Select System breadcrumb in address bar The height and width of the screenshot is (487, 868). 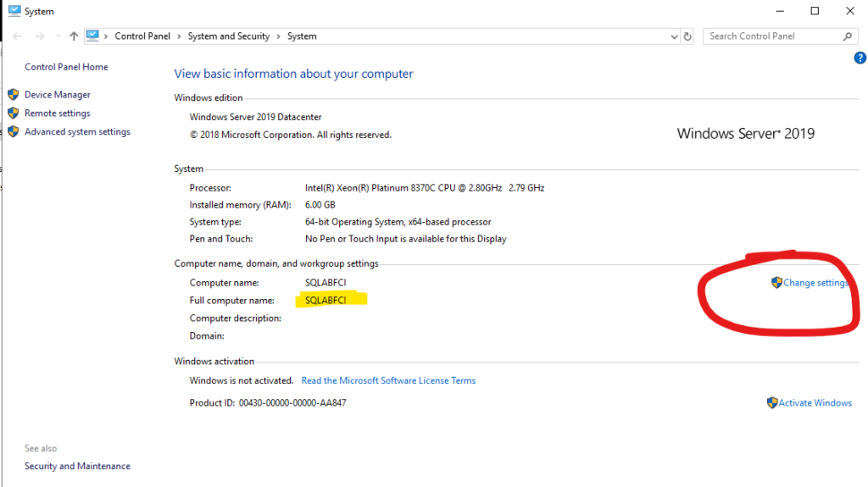302,36
